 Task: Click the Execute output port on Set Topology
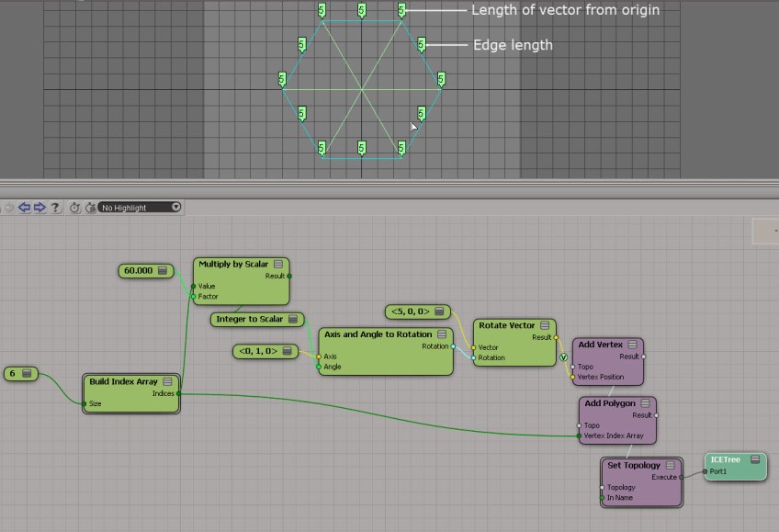[681, 477]
